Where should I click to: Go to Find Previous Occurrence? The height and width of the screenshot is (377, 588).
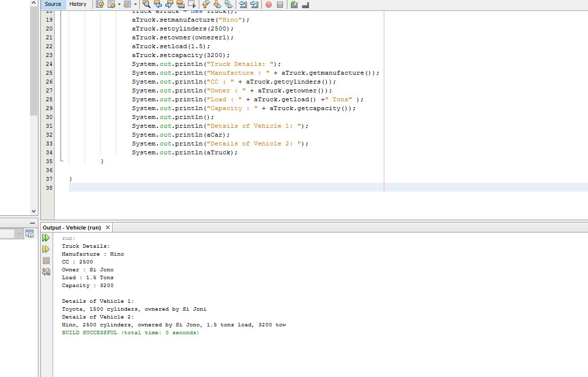(x=157, y=4)
